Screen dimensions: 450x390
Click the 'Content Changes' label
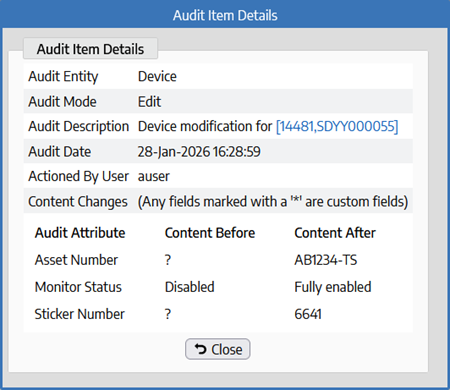point(78,202)
